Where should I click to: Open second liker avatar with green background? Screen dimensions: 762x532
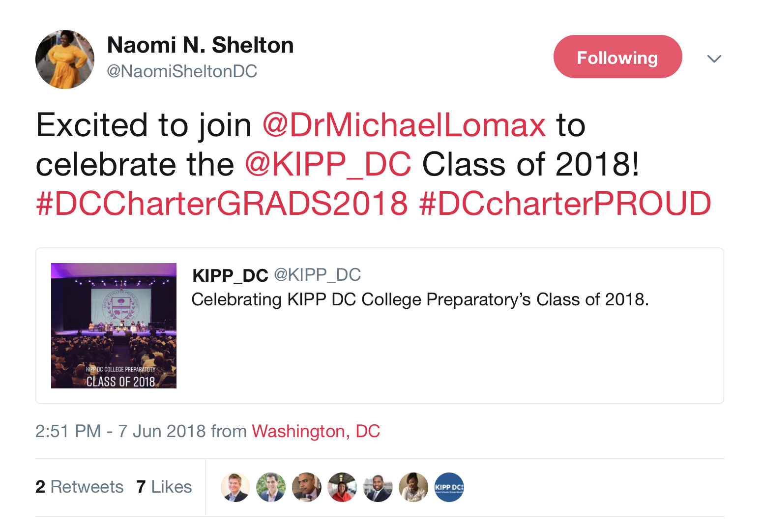271,487
